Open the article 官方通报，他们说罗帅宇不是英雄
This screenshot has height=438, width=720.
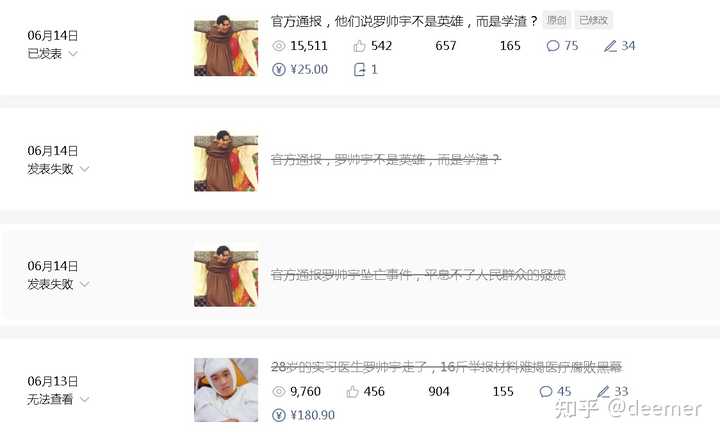(x=404, y=21)
